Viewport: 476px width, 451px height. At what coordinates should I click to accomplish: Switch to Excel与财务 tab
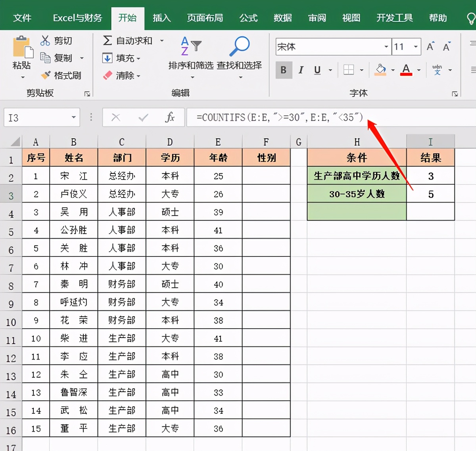(x=77, y=18)
